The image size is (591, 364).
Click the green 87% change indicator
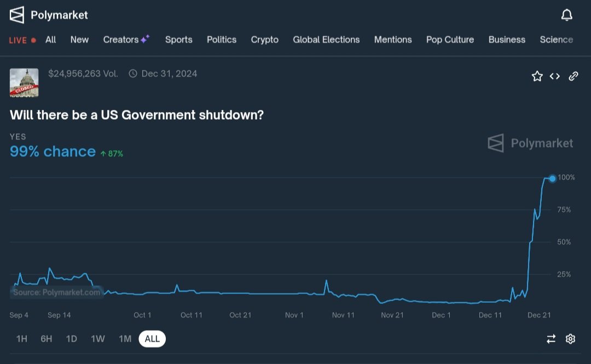[112, 154]
